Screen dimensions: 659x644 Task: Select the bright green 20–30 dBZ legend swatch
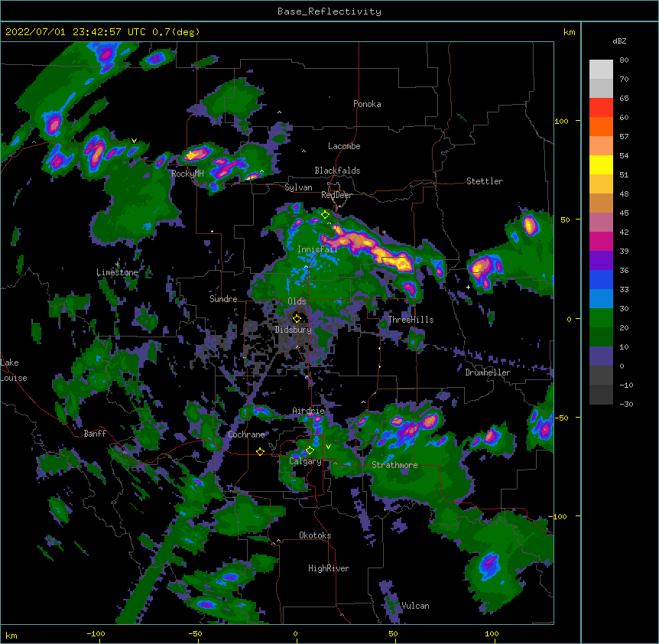pyautogui.click(x=601, y=318)
